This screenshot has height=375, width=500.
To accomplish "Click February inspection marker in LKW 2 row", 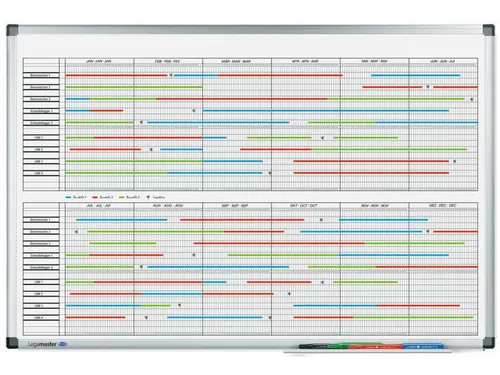I will pyautogui.click(x=151, y=150).
